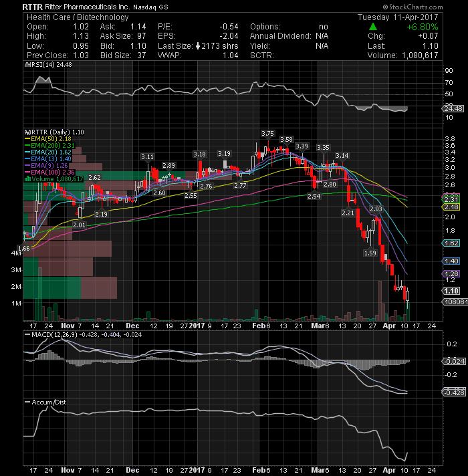
Task: Click the green up-triangle change indicator
Action: click(x=373, y=27)
